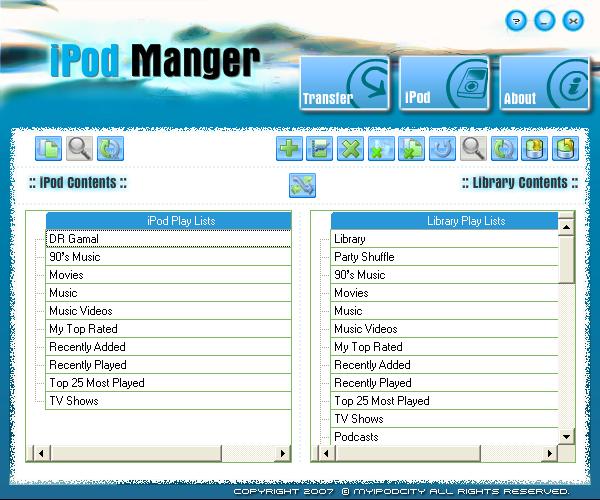Select TV Shows in library playlists
Screen dimensions: 600x500
445,419
